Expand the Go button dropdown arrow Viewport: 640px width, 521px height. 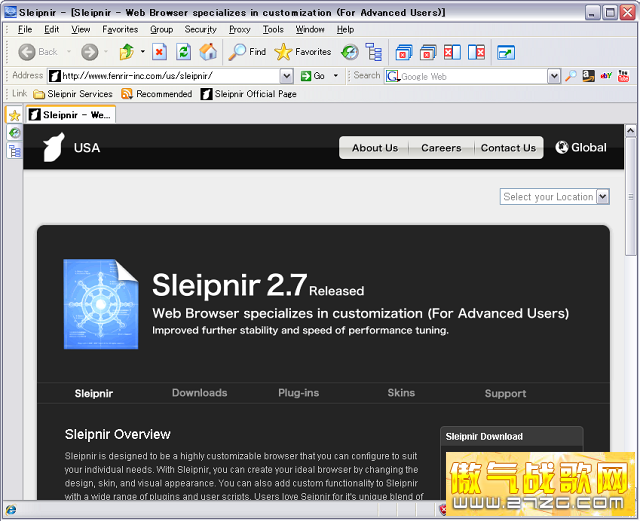336,76
